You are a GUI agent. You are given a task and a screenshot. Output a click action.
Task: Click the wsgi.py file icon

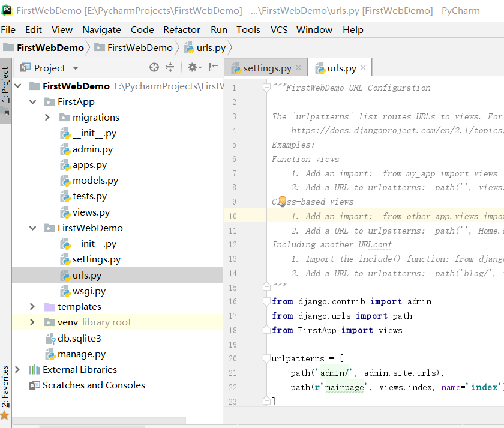pyautogui.click(x=65, y=291)
